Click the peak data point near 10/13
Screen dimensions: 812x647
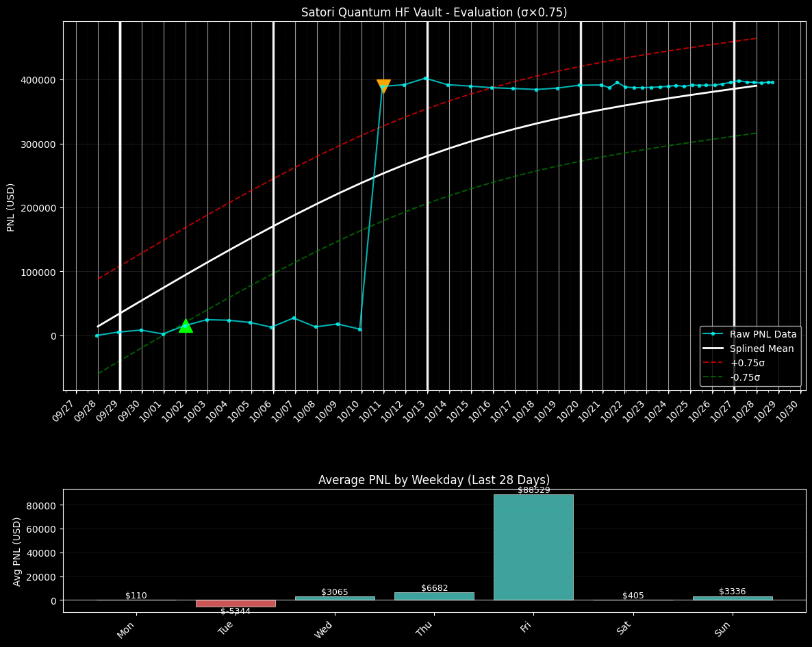point(425,78)
